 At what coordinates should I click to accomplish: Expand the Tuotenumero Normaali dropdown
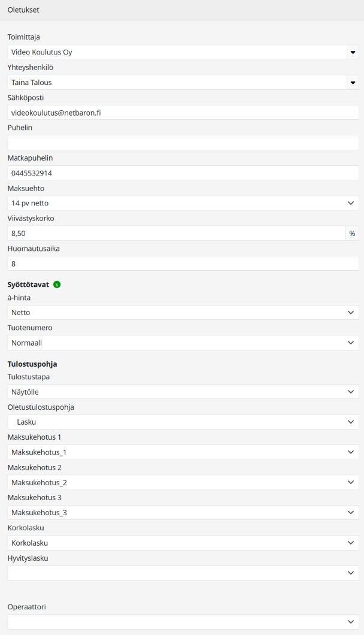(x=183, y=343)
